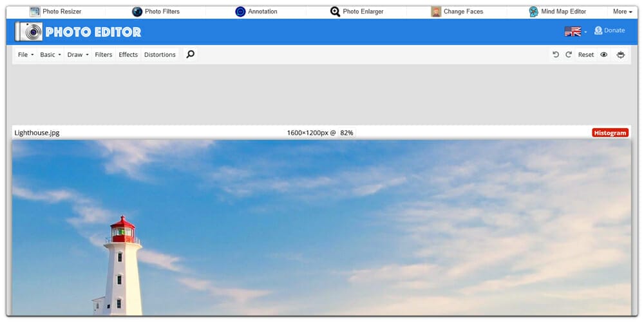Open the Effects menu
This screenshot has height=322, width=644.
click(x=128, y=55)
